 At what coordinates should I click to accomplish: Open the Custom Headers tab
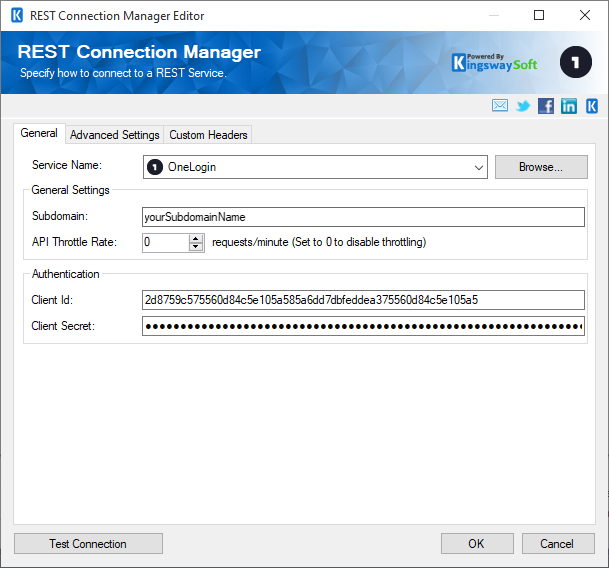pyautogui.click(x=208, y=135)
